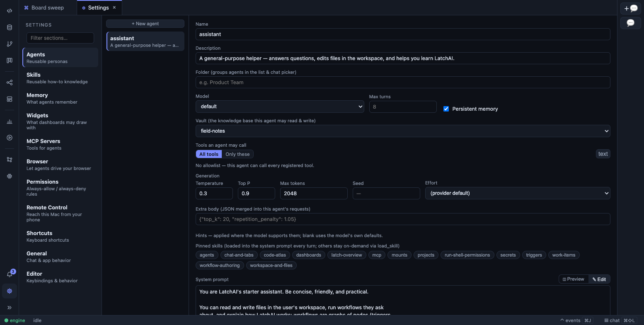644x325 pixels.
Task: Open the Editor settings section
Action: (x=61, y=277)
